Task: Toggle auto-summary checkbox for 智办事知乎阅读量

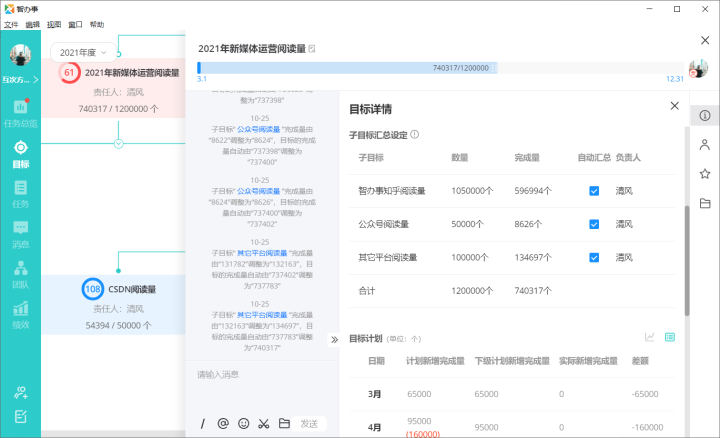Action: [x=594, y=191]
